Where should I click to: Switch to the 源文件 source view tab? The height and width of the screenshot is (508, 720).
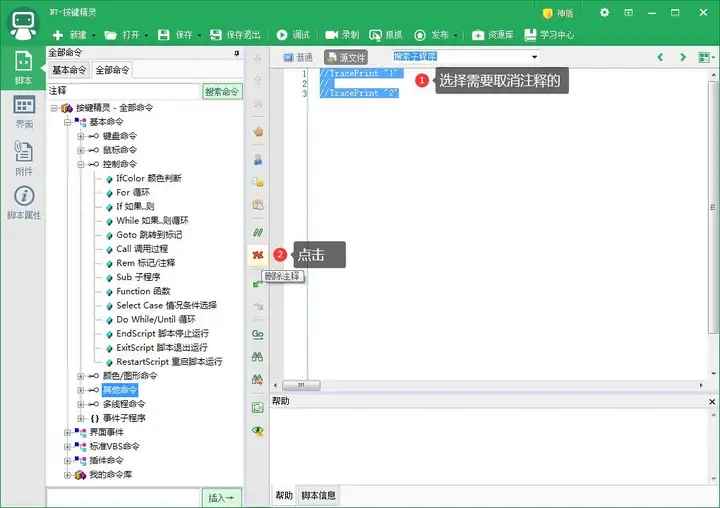(x=346, y=57)
